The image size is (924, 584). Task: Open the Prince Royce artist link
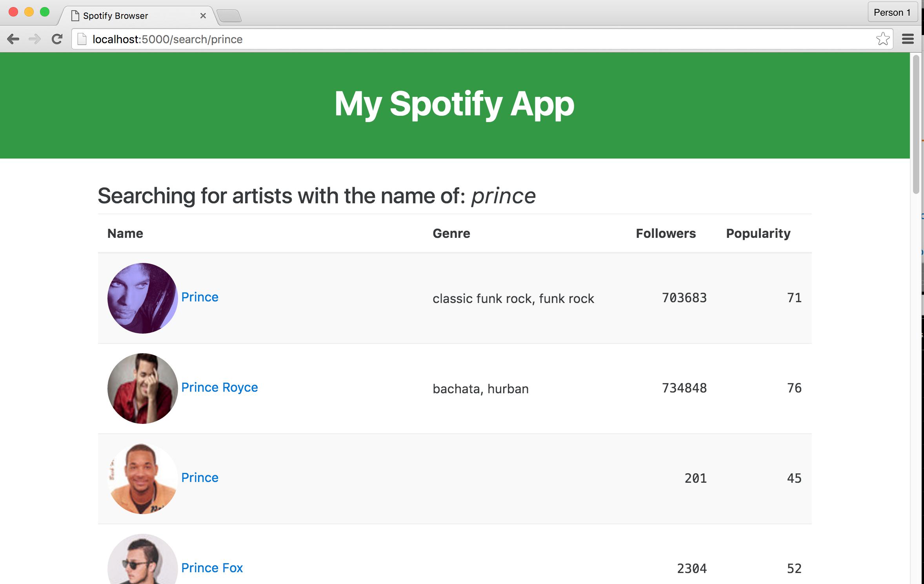tap(219, 387)
